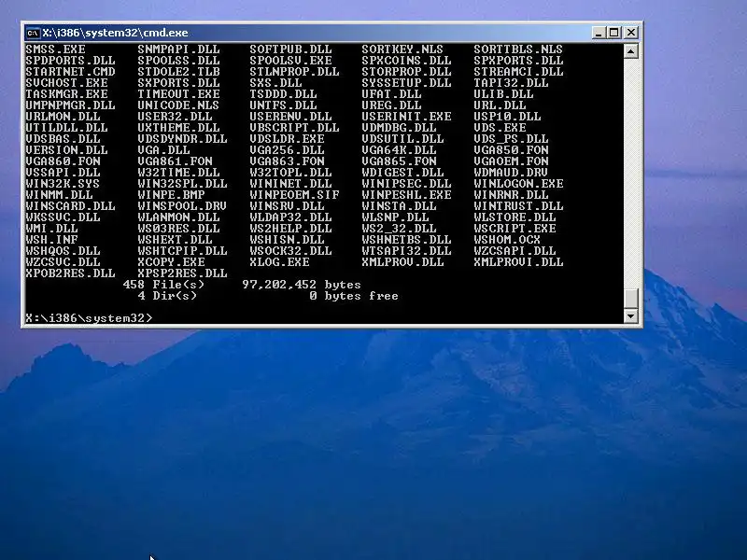Click WINPE.BMP entry
This screenshot has width=747, height=560.
(x=171, y=195)
